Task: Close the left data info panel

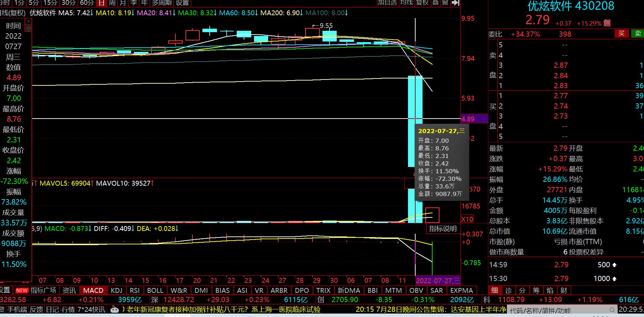Action: click(28, 22)
